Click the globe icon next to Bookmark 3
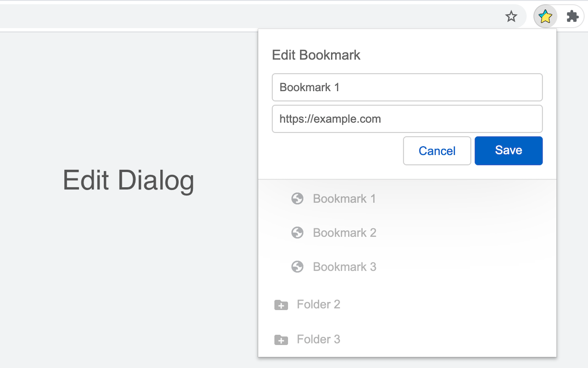 point(298,266)
